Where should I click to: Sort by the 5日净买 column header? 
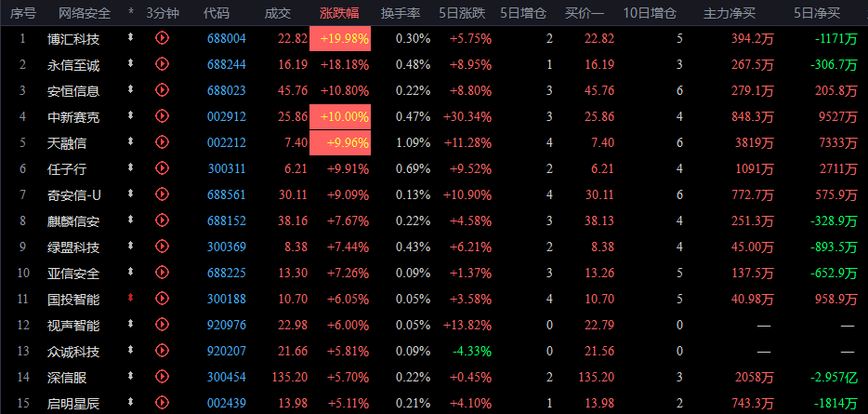tap(817, 13)
